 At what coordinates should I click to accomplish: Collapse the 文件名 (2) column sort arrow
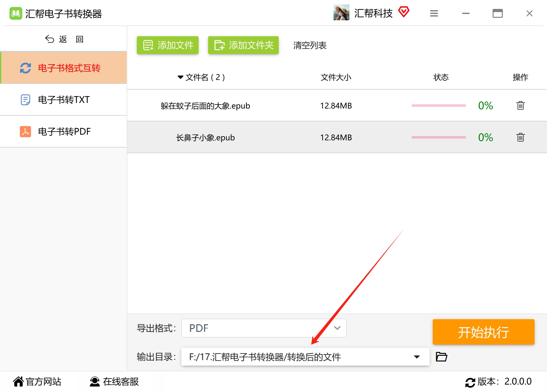coord(180,77)
